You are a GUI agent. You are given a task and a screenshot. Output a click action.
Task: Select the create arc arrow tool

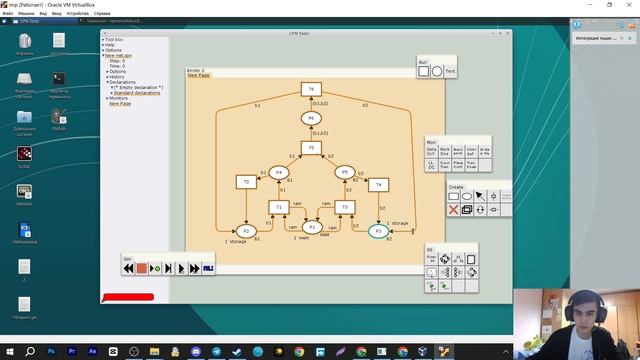(x=480, y=197)
